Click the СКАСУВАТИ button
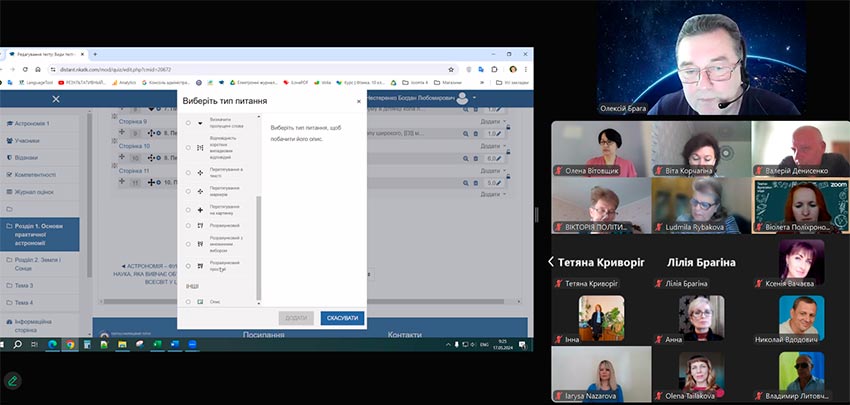The height and width of the screenshot is (405, 850). pos(342,318)
